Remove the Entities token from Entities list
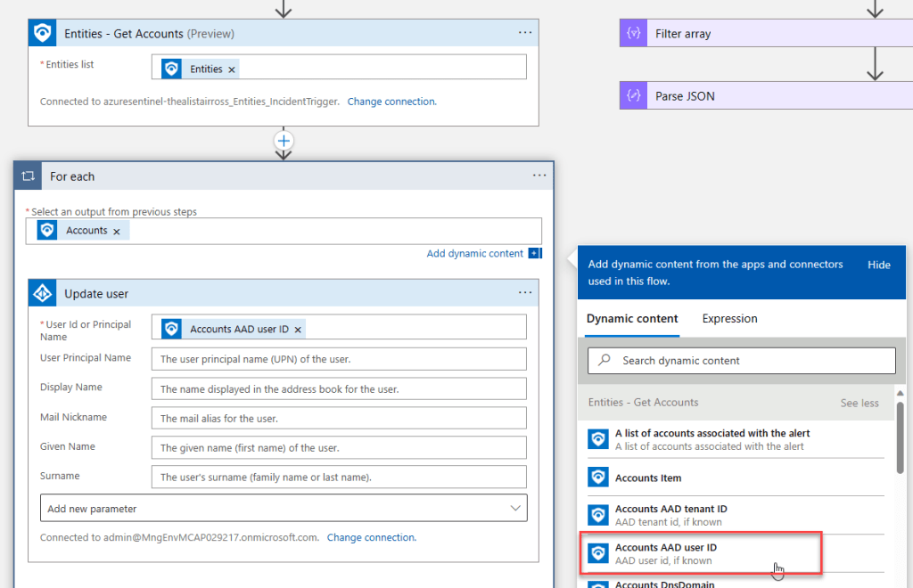This screenshot has height=588, width=913. click(x=232, y=69)
